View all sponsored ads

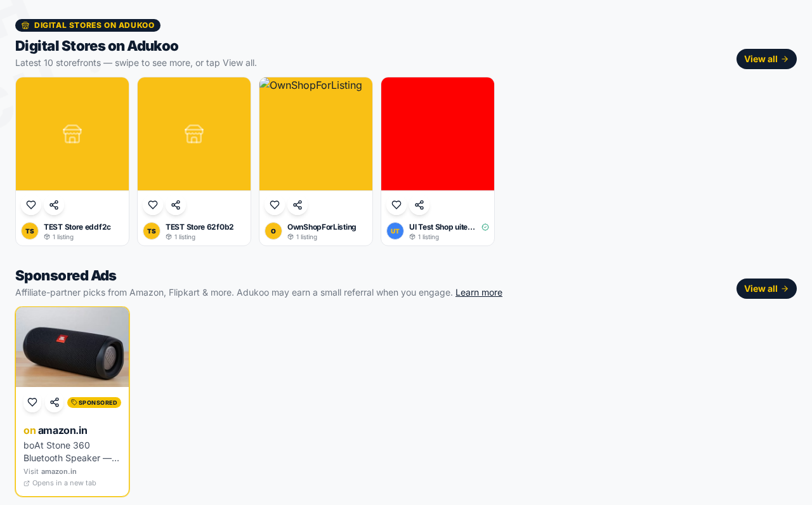766,289
